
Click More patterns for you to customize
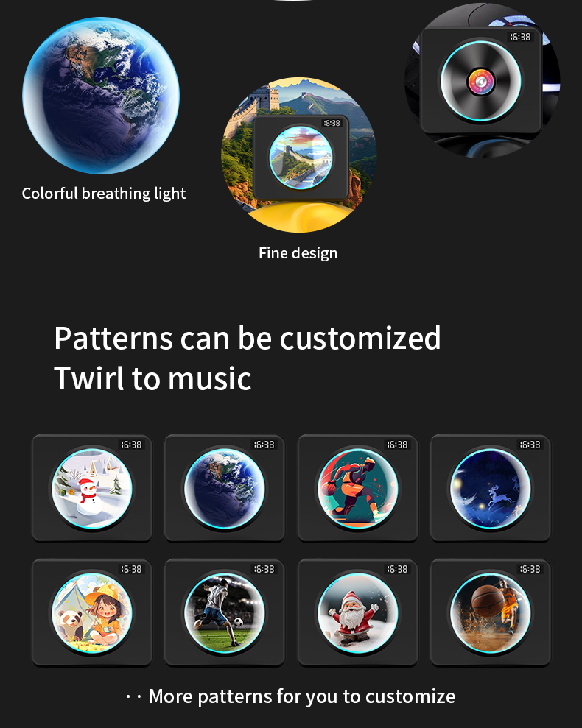pos(302,696)
